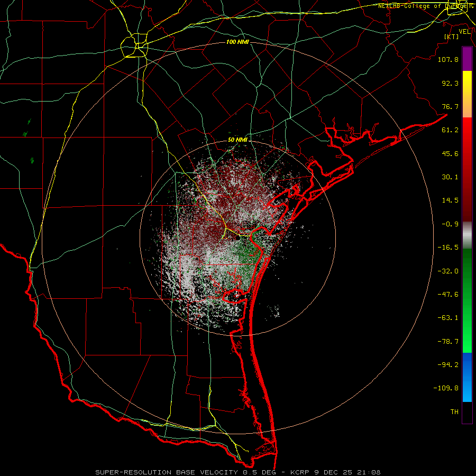
Task: Click the -0.9 velocity scale value
Action: (x=450, y=224)
